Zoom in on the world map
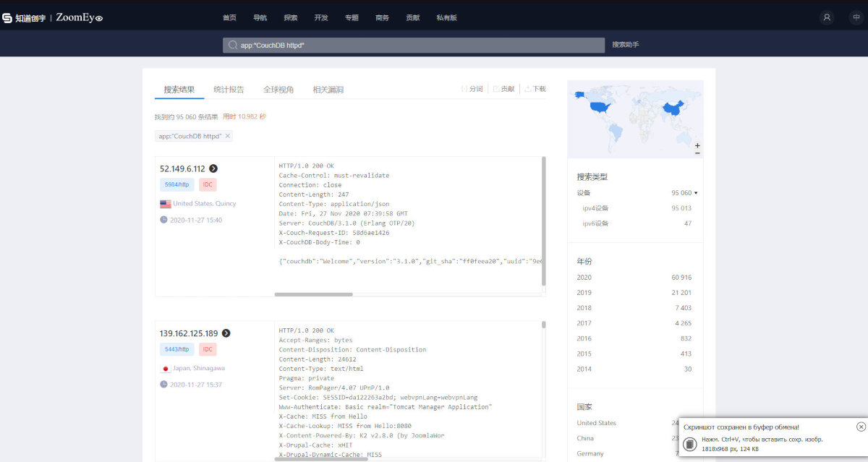 [697, 145]
